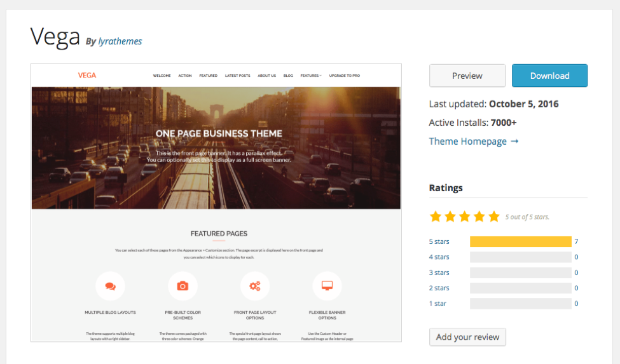Click the yellow 5 stars rating bar
This screenshot has width=620, height=364.
[x=520, y=241]
